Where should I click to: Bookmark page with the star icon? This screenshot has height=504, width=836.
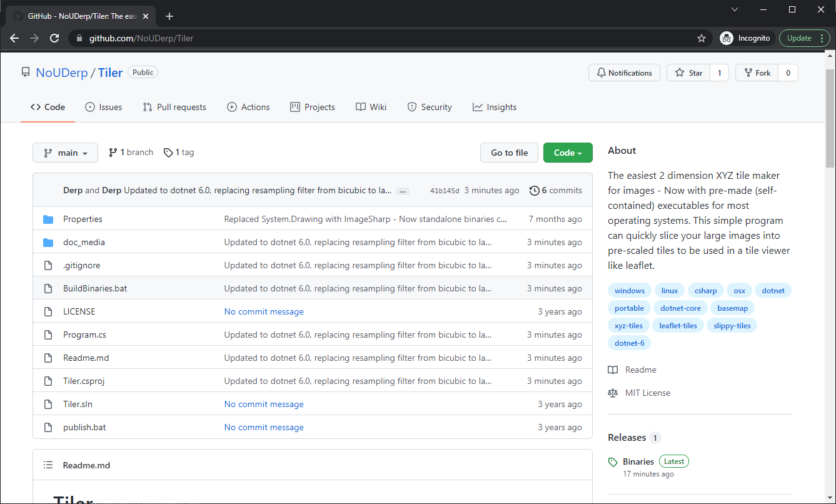click(702, 38)
